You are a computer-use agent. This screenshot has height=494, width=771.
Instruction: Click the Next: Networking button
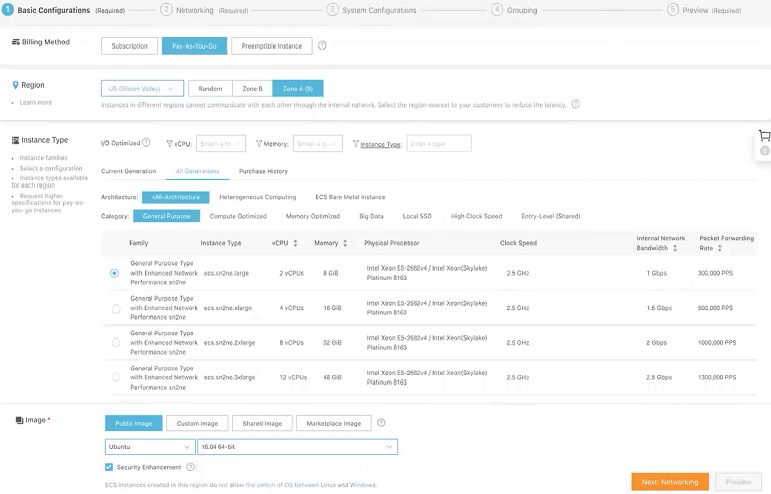click(x=669, y=482)
